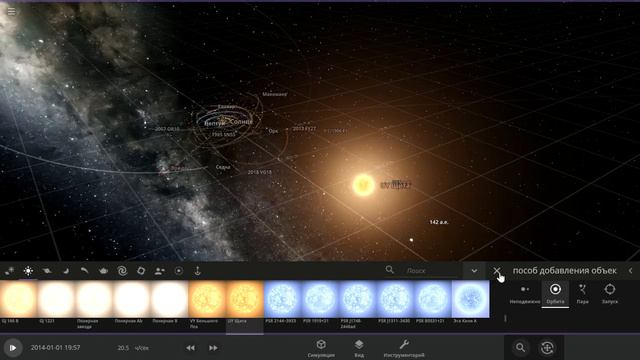Viewport: 640px width, 360px height.
Task: Slow down simulation with rewind arrows
Action: [x=191, y=348]
